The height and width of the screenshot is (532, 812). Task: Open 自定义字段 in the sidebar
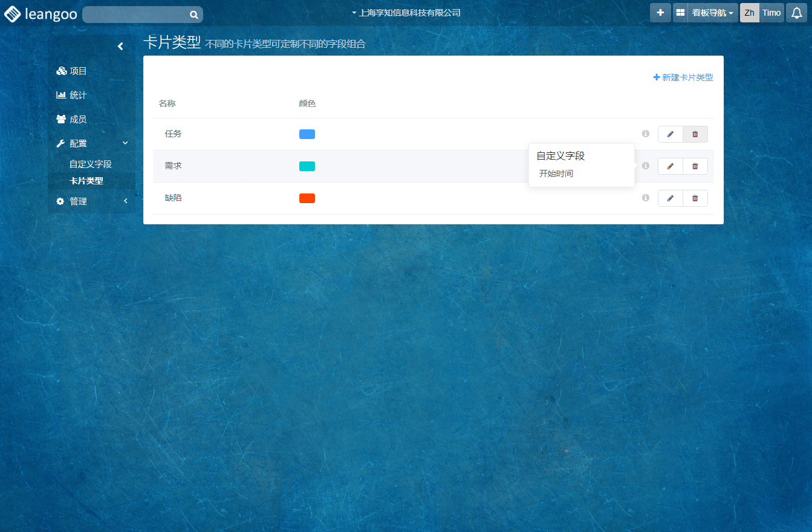point(90,164)
